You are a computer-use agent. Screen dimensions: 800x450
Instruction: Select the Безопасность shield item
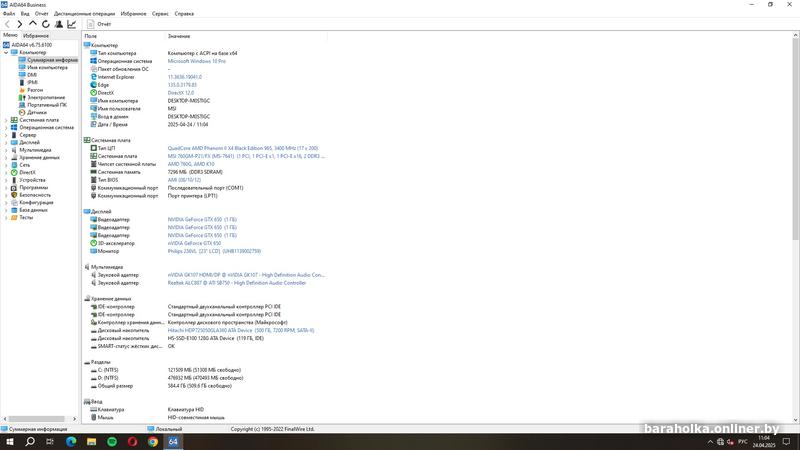pos(31,195)
